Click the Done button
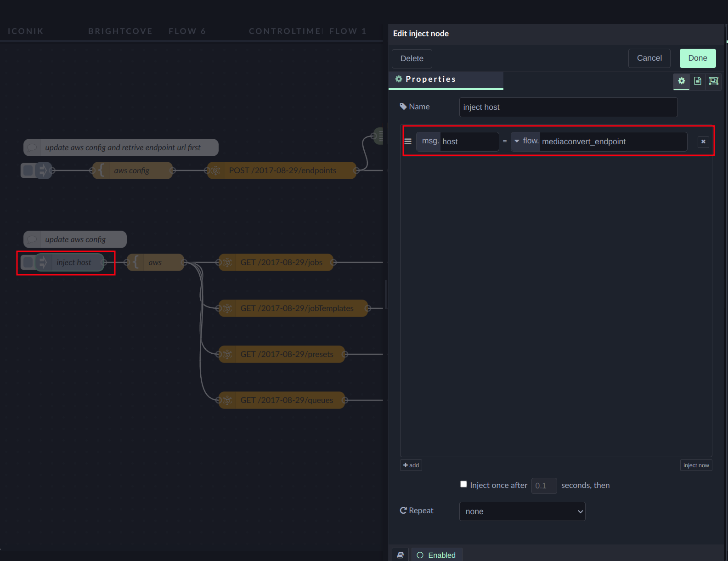Image resolution: width=728 pixels, height=561 pixels. 697,58
